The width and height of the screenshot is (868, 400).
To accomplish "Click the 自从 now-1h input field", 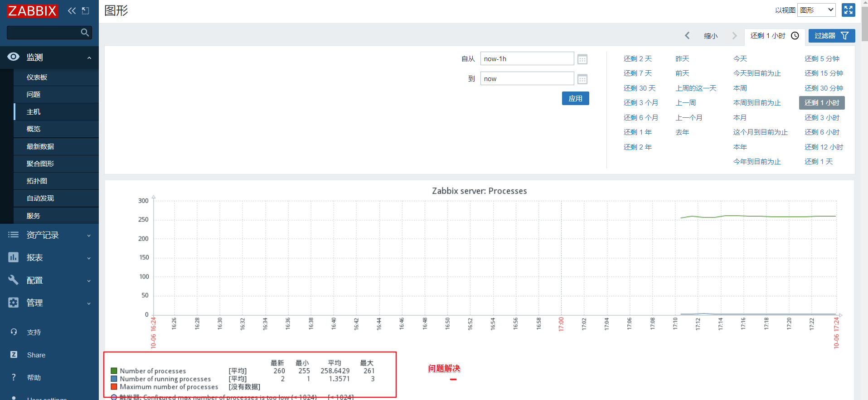I will [x=527, y=59].
